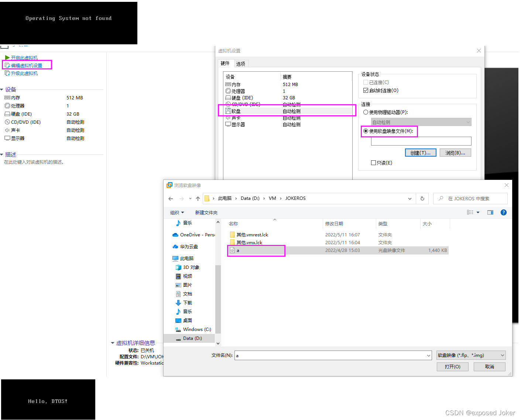
Task: Expand the address bar path history dropdown
Action: [409, 199]
